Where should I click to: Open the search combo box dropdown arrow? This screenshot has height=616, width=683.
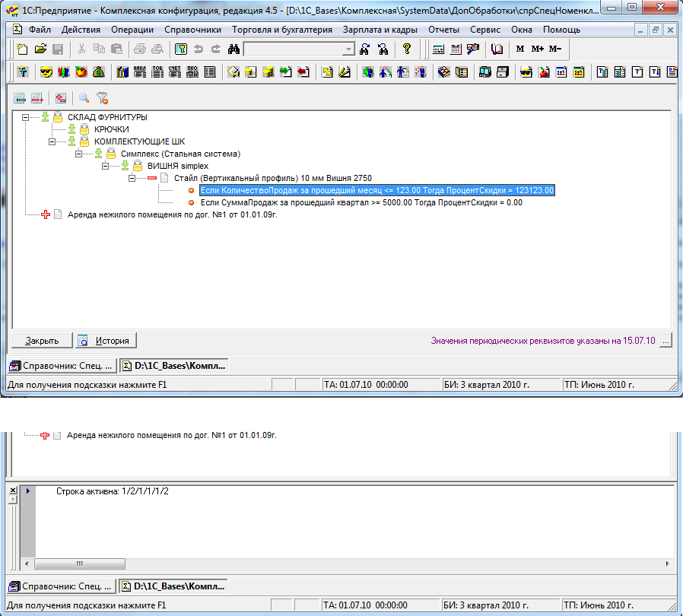coord(348,49)
